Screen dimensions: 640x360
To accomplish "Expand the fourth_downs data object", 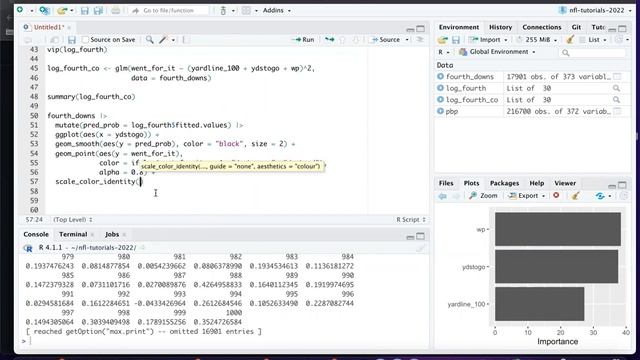I will (x=440, y=76).
